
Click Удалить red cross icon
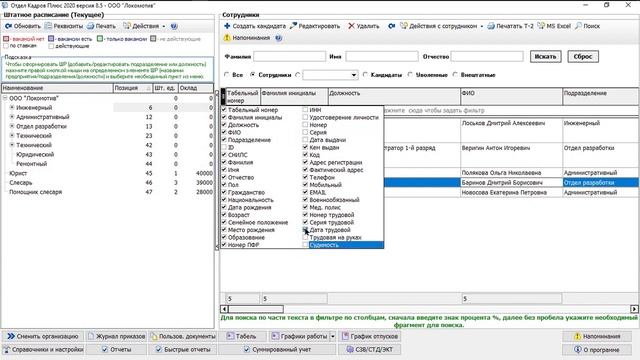[351, 26]
